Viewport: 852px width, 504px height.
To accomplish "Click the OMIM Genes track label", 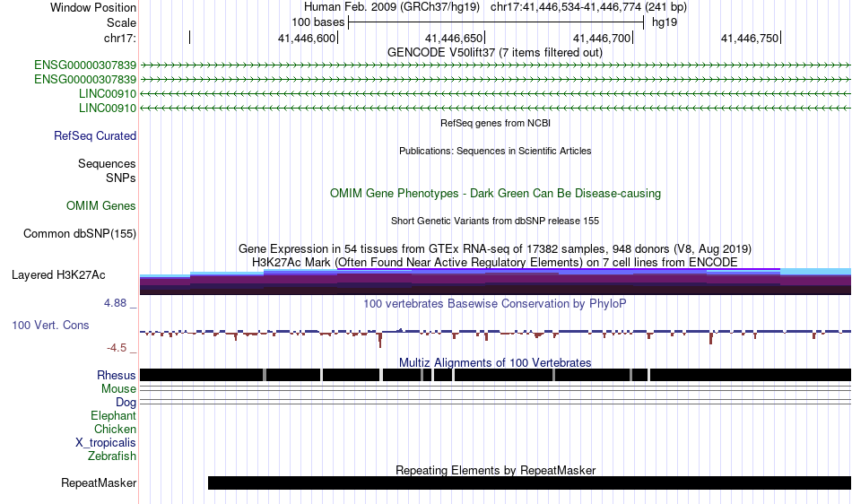I will pos(101,206).
